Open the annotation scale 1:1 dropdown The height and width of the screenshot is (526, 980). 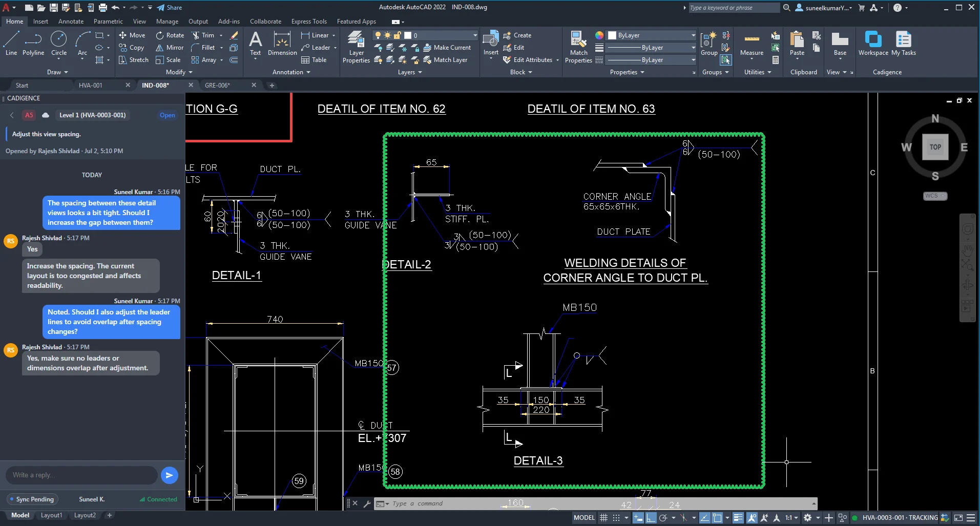792,518
